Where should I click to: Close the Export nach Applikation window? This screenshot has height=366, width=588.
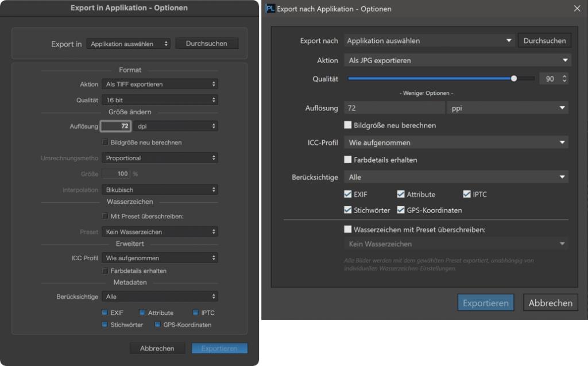(577, 8)
